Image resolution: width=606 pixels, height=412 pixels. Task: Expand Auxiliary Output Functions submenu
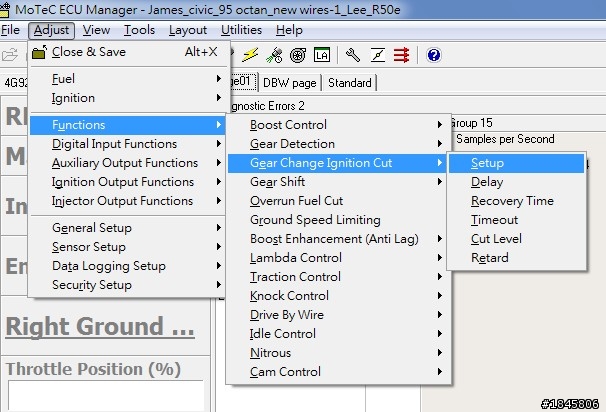pyautogui.click(x=127, y=163)
